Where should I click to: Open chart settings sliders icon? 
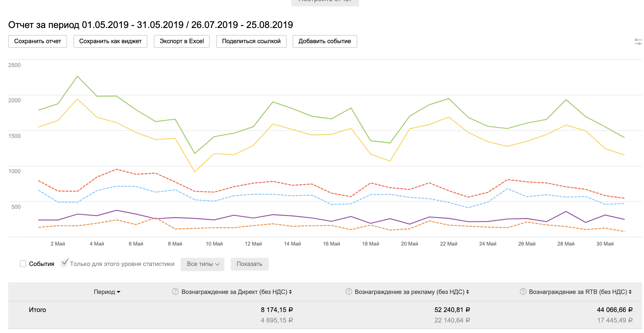click(x=638, y=42)
